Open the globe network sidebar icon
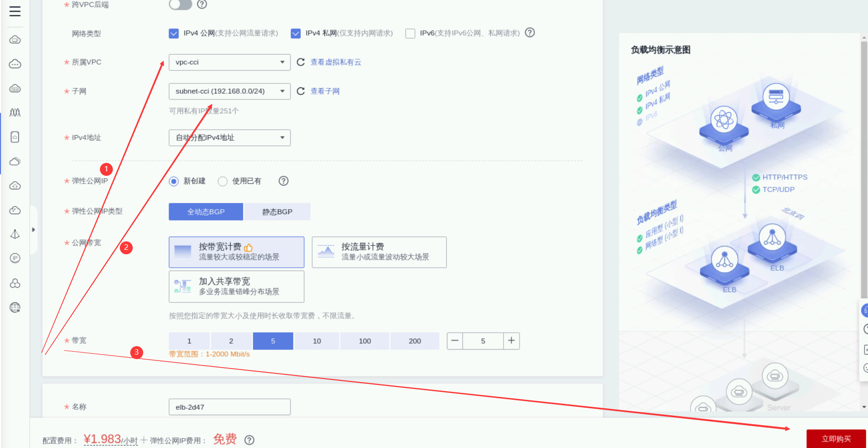868x448 pixels. 15,307
